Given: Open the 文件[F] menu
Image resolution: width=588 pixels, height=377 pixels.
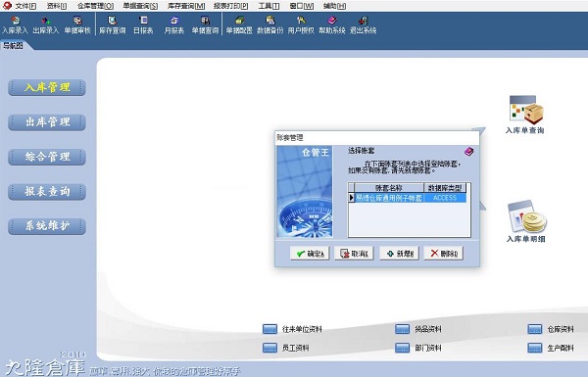Looking at the screenshot, I should 25,6.
